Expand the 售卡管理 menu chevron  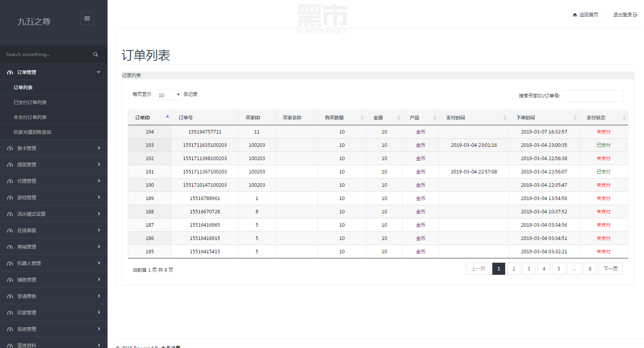coord(99,148)
